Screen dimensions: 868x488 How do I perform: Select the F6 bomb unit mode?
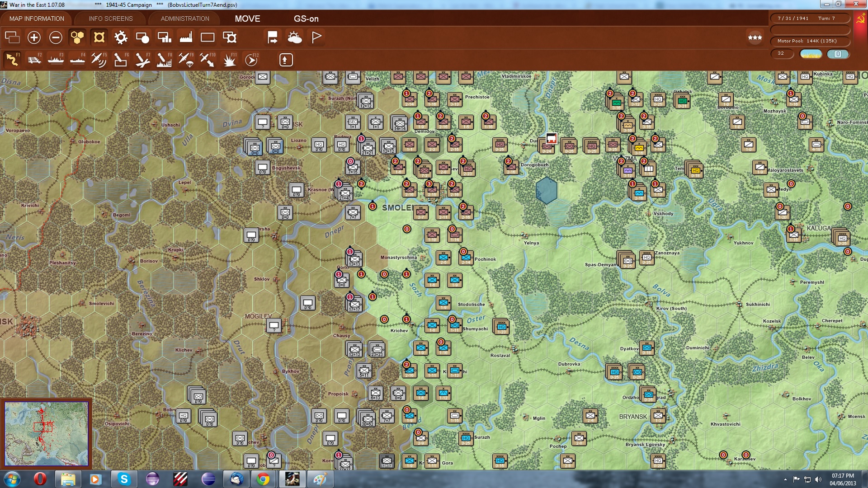click(121, 60)
